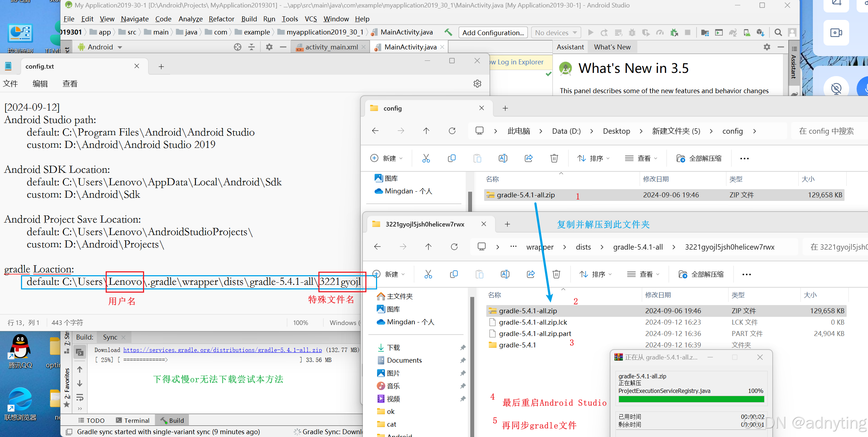Click Search Everywhere magnifier icon
Image resolution: width=868 pixels, height=437 pixels.
[778, 33]
